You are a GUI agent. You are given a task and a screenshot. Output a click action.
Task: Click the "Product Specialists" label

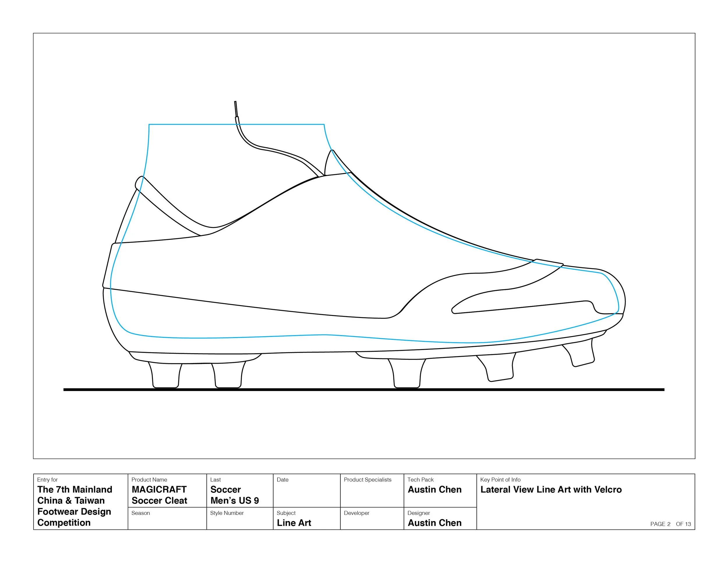tap(368, 480)
